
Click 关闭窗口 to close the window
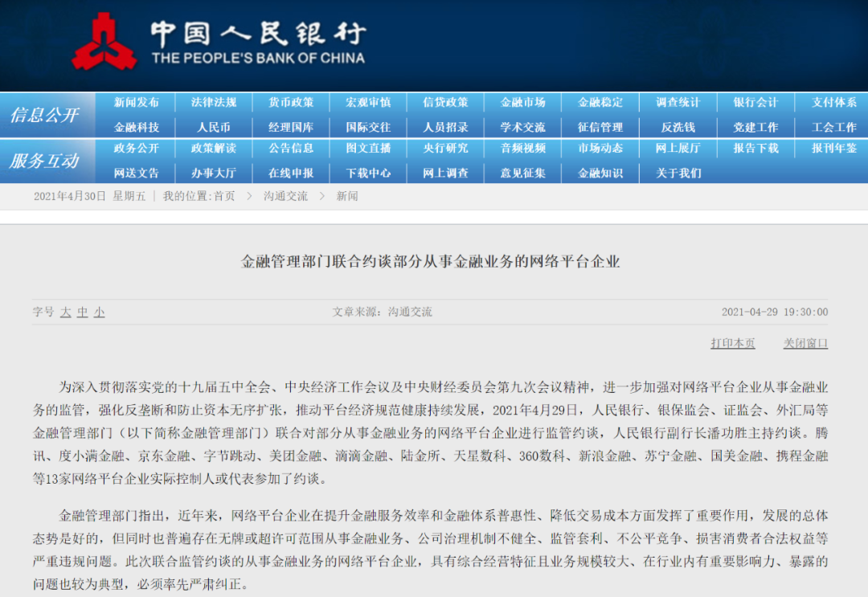coord(805,344)
